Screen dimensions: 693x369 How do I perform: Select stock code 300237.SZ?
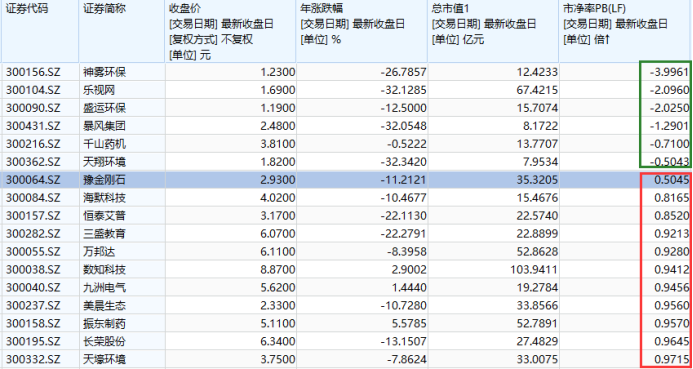33,305
